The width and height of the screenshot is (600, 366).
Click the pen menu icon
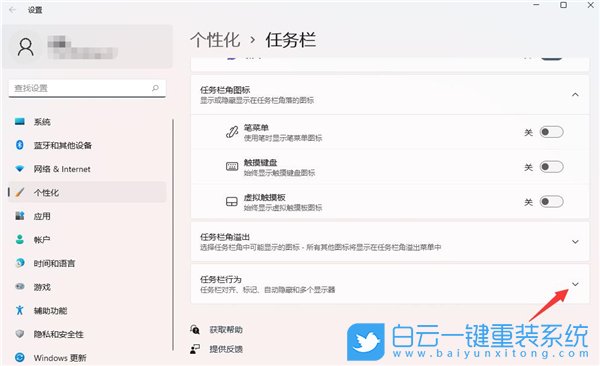pyautogui.click(x=232, y=132)
